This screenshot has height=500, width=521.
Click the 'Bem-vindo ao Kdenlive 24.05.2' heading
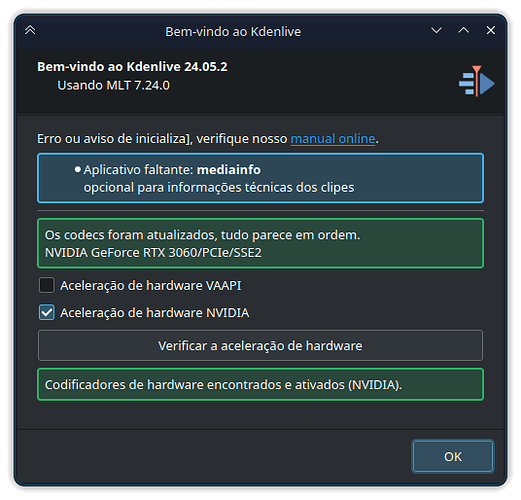tap(132, 67)
